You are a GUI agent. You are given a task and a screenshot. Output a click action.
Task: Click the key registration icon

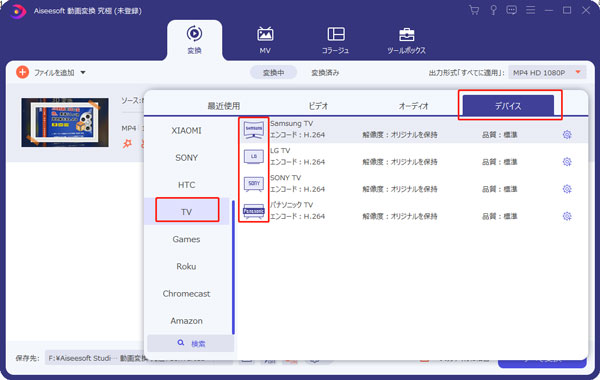pyautogui.click(x=493, y=10)
